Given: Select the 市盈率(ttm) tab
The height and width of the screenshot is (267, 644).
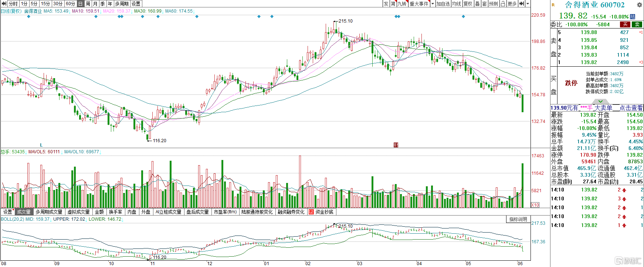Looking at the screenshot, I should [x=225, y=212].
